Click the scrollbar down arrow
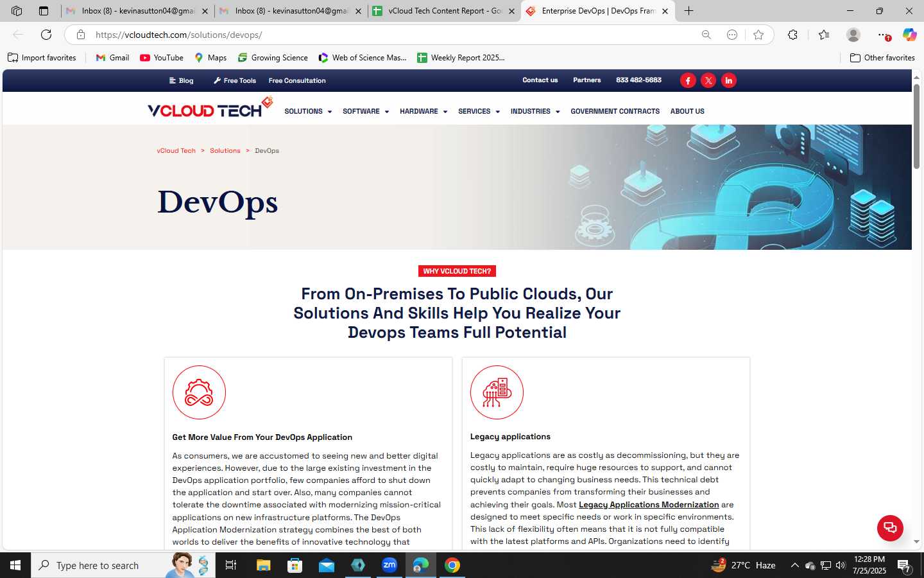 click(917, 541)
